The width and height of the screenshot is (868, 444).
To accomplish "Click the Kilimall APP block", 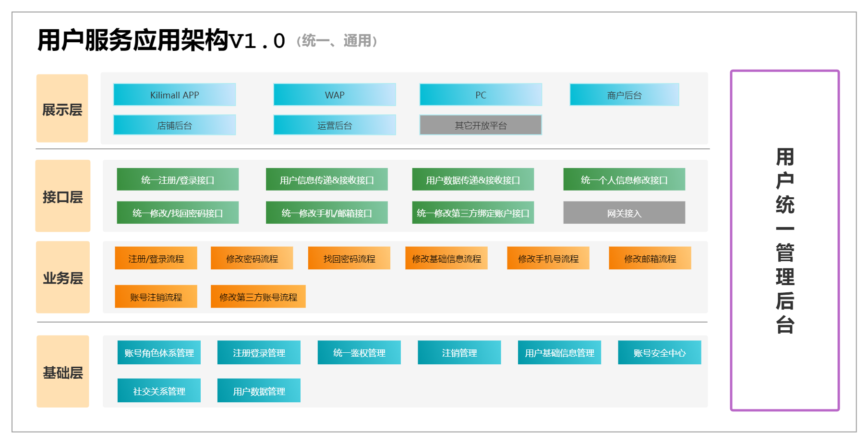I will (174, 95).
